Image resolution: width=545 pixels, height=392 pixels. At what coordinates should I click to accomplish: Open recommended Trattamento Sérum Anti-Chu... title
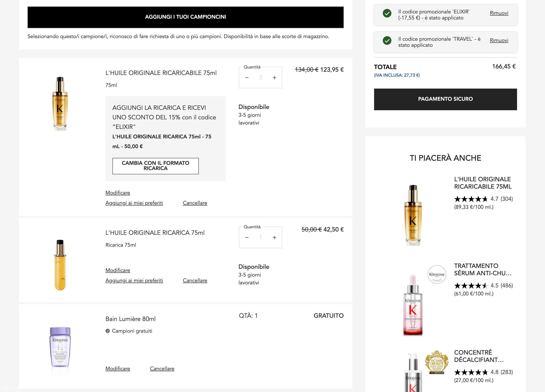pos(483,269)
